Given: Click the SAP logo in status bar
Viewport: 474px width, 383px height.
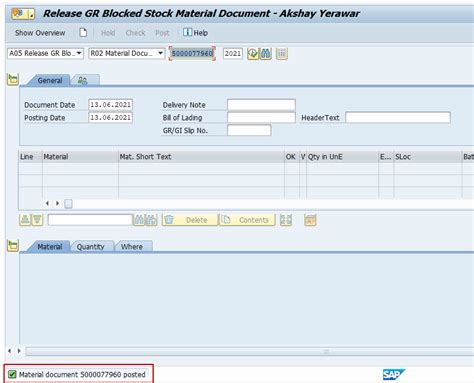Looking at the screenshot, I should (x=394, y=374).
